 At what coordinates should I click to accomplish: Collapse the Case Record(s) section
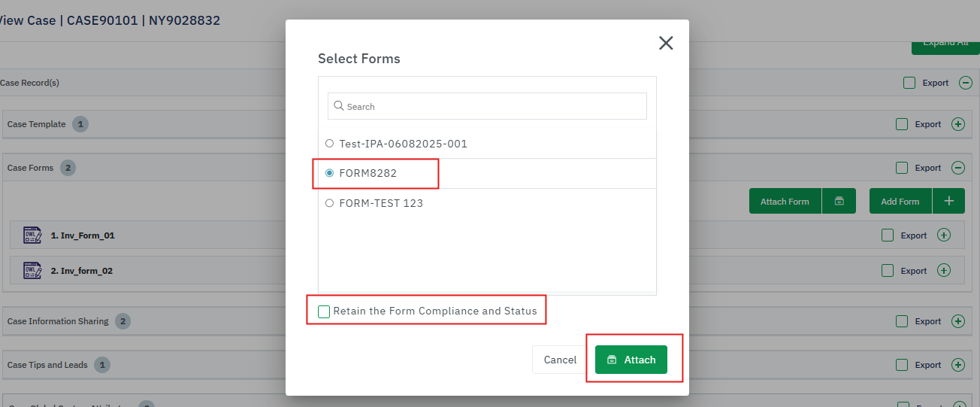(966, 83)
